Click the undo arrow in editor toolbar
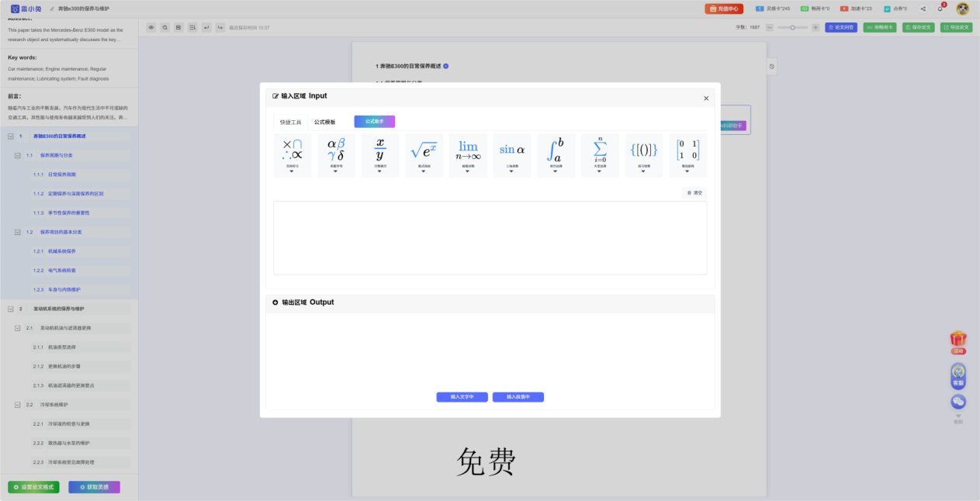Viewport: 980px width, 501px height. (x=206, y=27)
